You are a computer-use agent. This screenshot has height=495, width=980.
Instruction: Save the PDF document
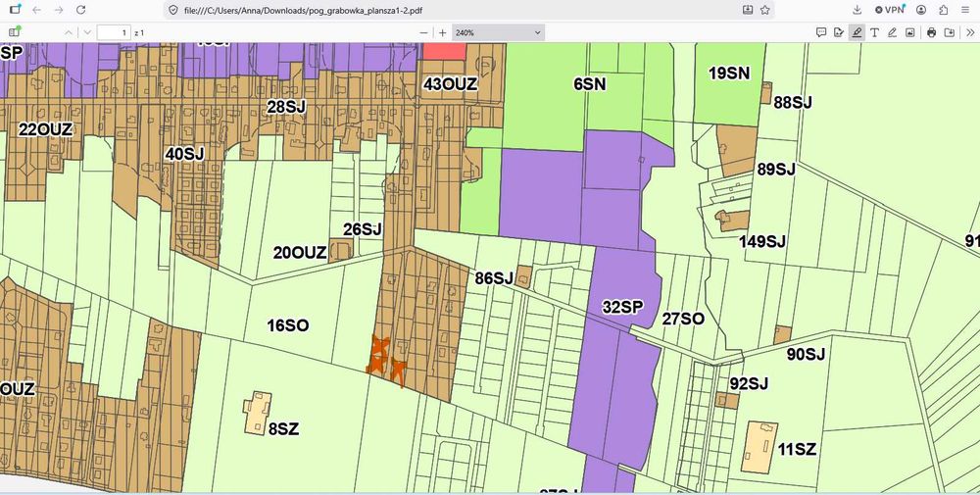(x=950, y=32)
